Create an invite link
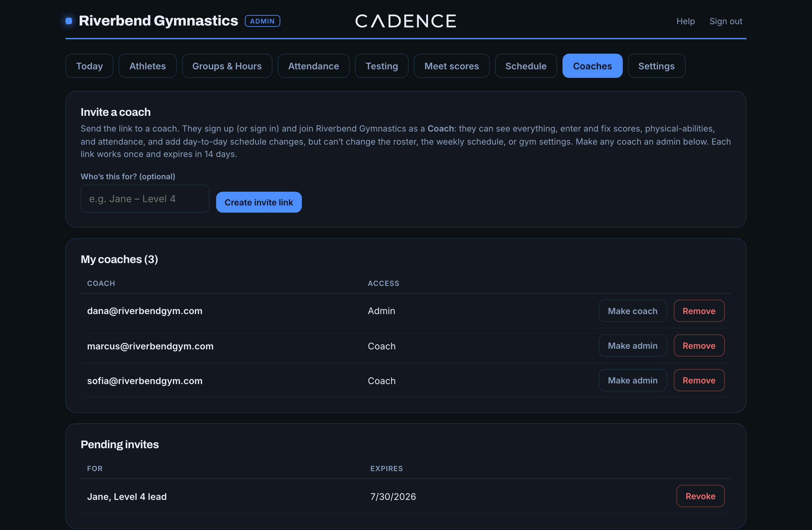Image resolution: width=812 pixels, height=530 pixels. click(x=259, y=202)
